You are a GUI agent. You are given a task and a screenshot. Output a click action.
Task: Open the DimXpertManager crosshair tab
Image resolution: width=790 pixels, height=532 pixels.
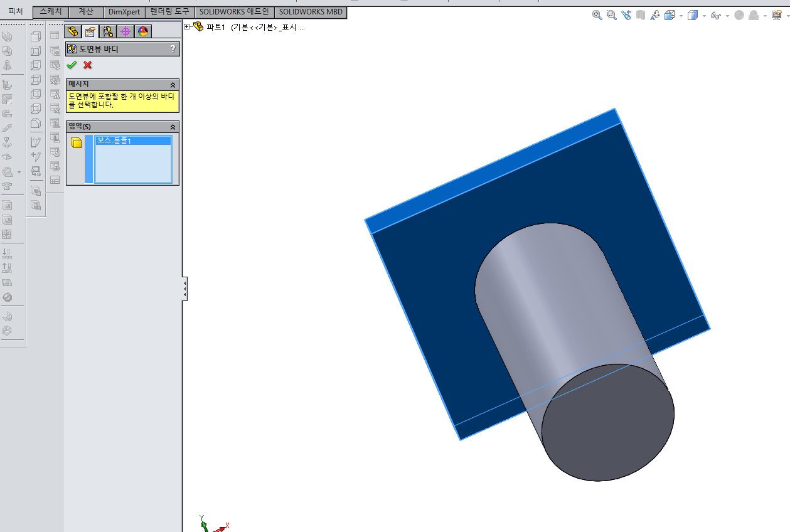pos(125,31)
